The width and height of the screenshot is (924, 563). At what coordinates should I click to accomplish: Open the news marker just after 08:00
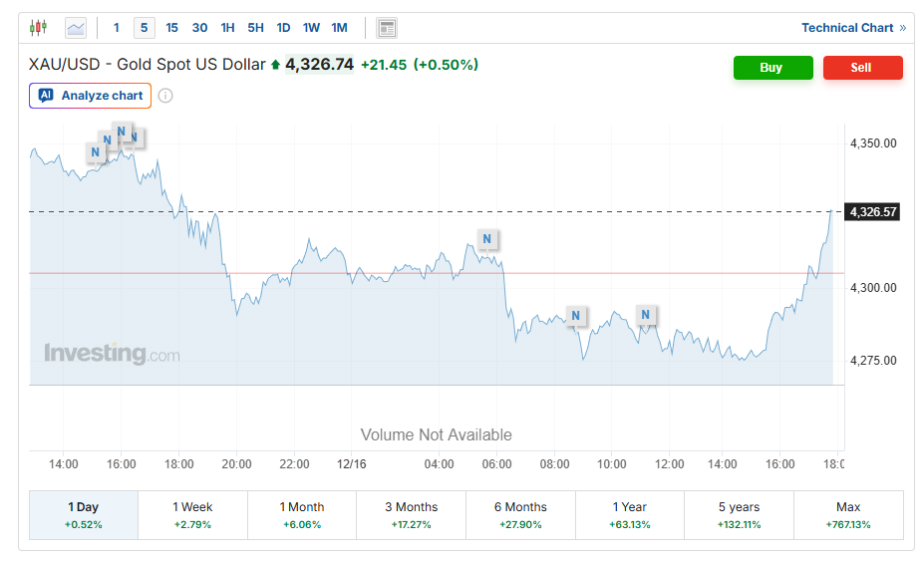point(575,317)
